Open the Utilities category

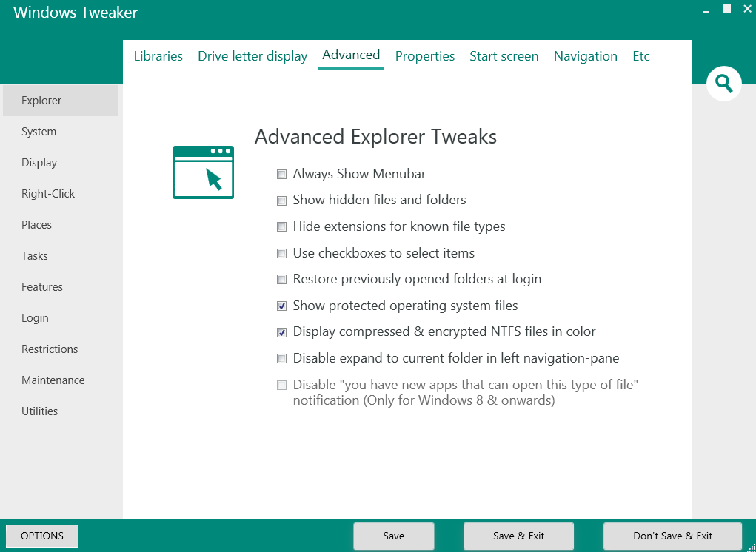[x=60, y=411]
